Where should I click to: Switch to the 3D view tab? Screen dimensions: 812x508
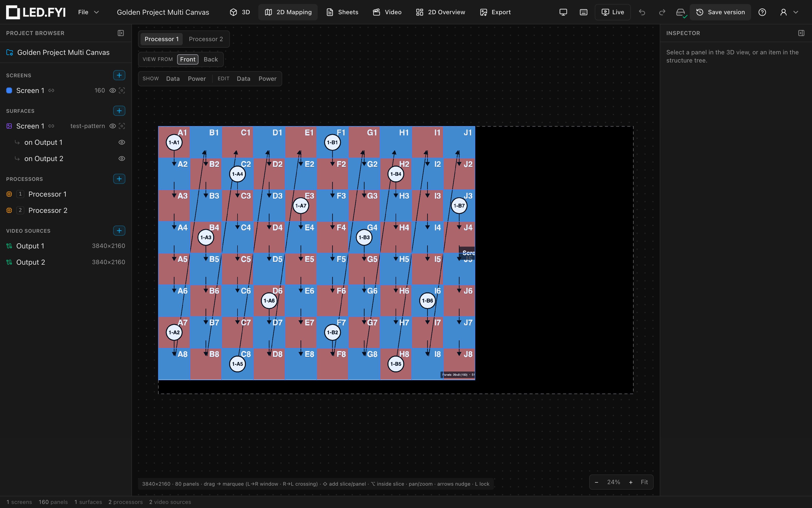click(240, 12)
